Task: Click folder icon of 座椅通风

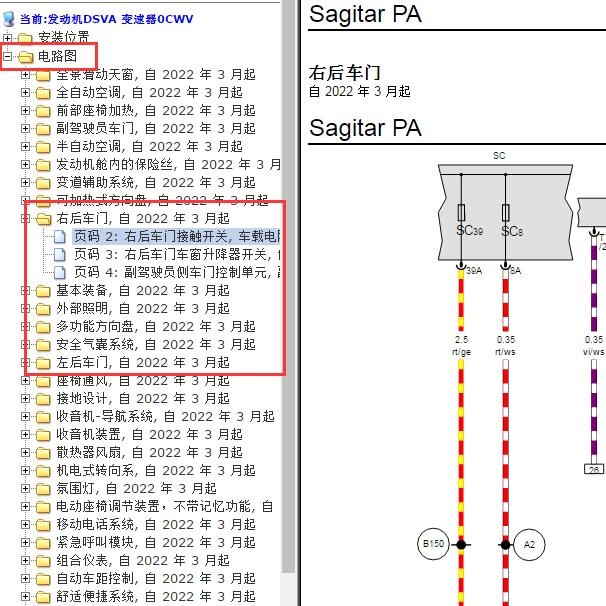Action: point(43,381)
